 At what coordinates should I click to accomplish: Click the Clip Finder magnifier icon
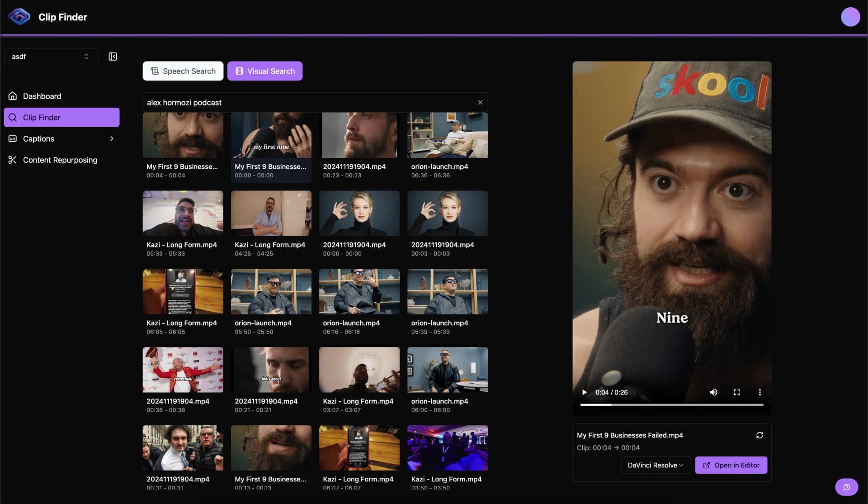[x=13, y=117]
